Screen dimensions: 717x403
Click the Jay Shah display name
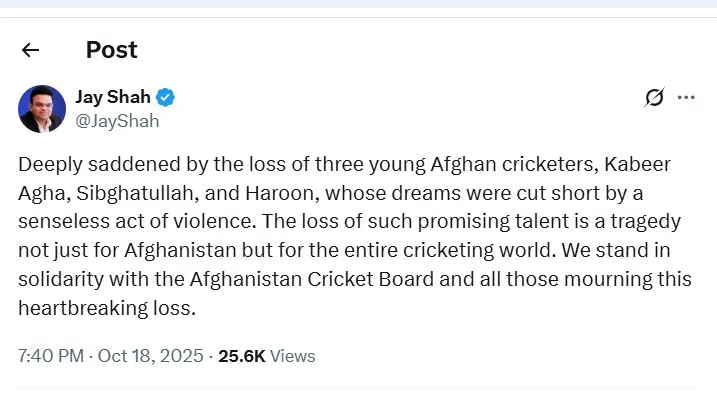pyautogui.click(x=113, y=97)
